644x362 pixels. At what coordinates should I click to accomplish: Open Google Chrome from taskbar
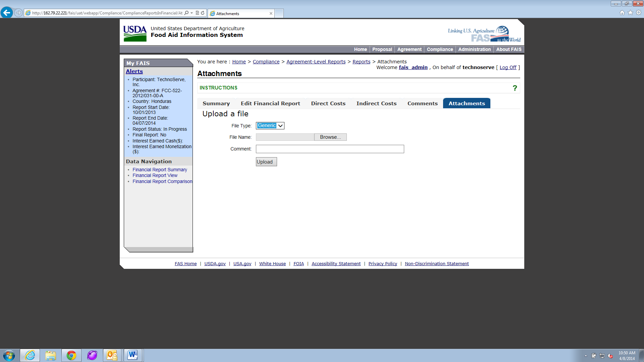point(71,355)
